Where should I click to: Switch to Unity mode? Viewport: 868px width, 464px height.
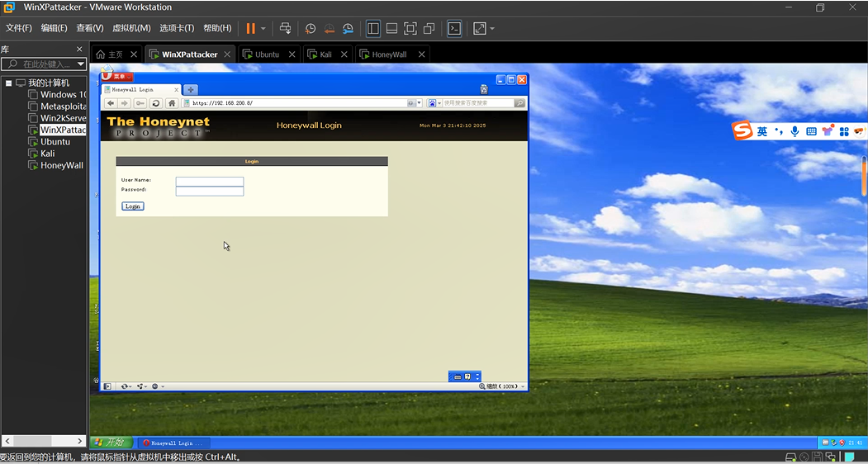429,28
